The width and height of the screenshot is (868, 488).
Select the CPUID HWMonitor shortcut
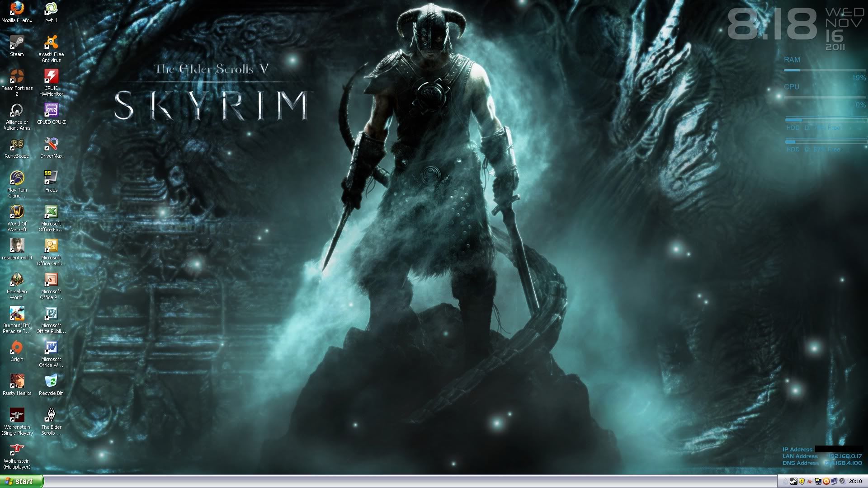pyautogui.click(x=51, y=82)
